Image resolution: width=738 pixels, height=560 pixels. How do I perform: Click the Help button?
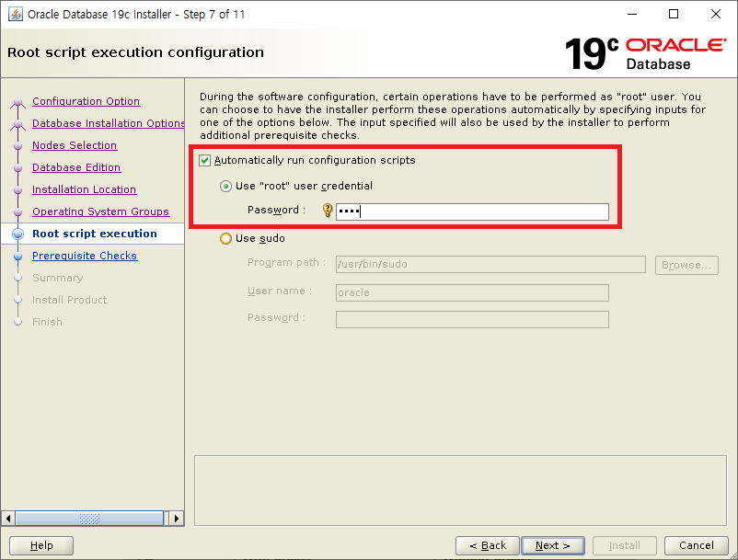pyautogui.click(x=41, y=546)
